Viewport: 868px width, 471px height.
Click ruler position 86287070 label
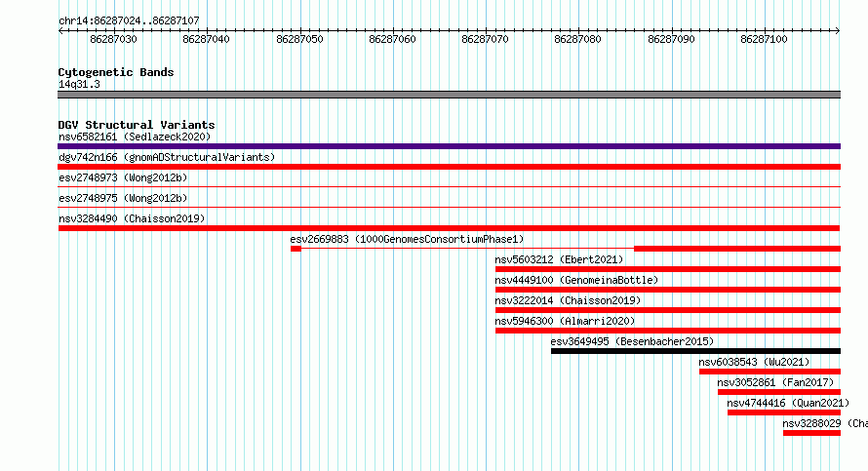coord(485,39)
